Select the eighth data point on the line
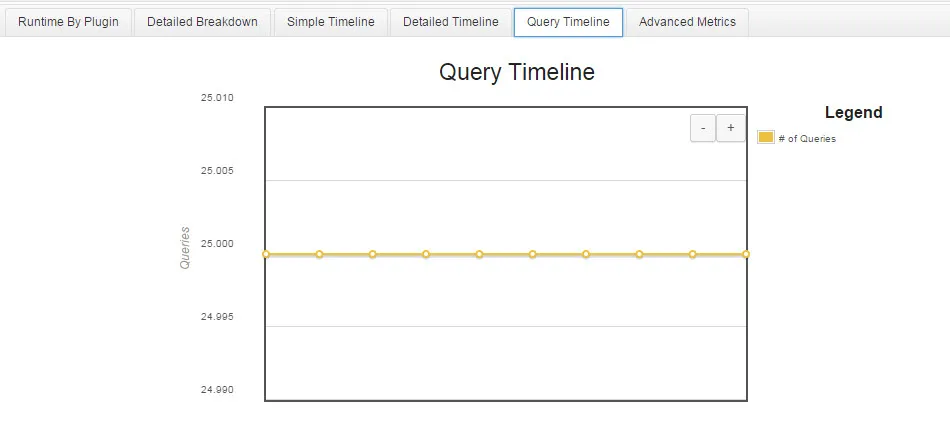 point(639,254)
